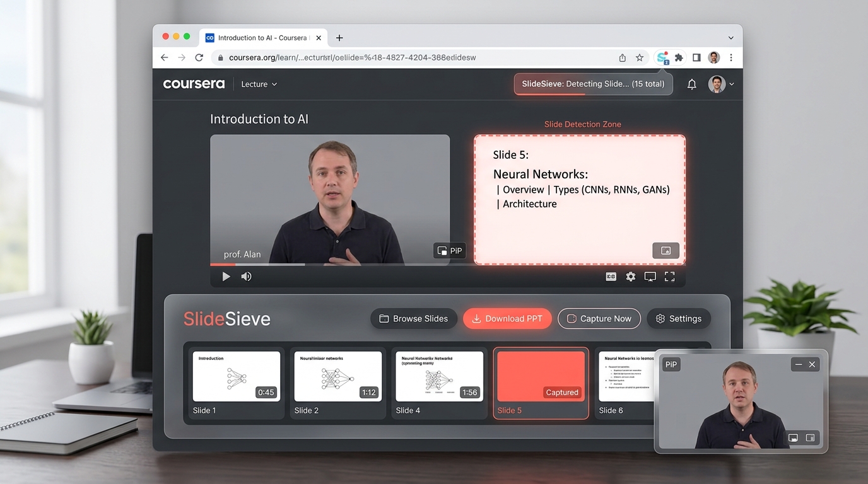Click the left layout icon in PiP window
Image resolution: width=868 pixels, height=484 pixels.
[x=793, y=437]
